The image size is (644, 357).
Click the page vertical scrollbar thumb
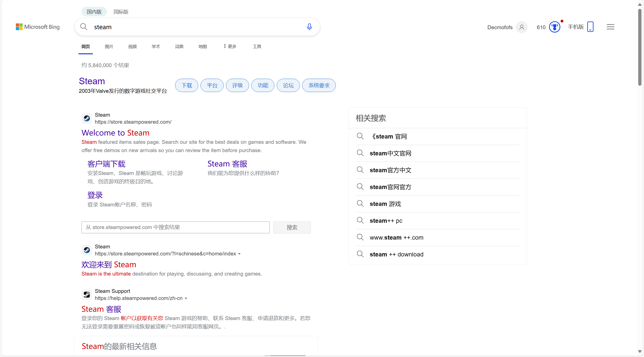[640, 48]
